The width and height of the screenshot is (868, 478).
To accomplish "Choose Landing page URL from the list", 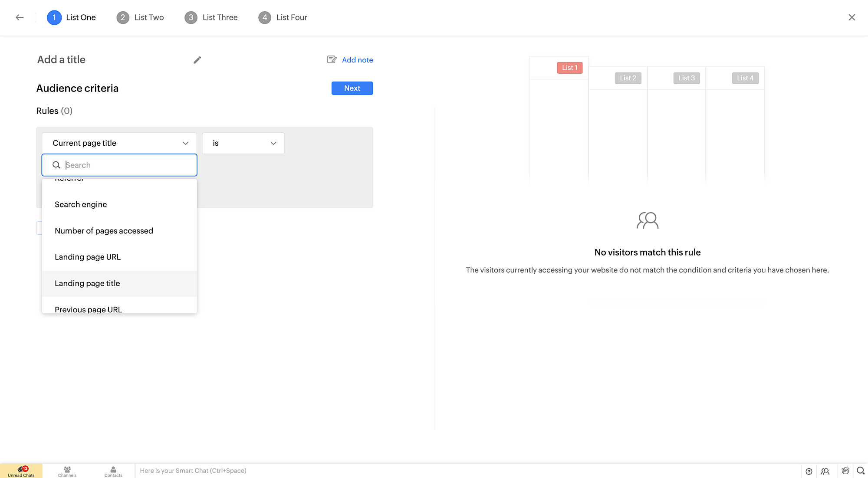I will click(88, 256).
